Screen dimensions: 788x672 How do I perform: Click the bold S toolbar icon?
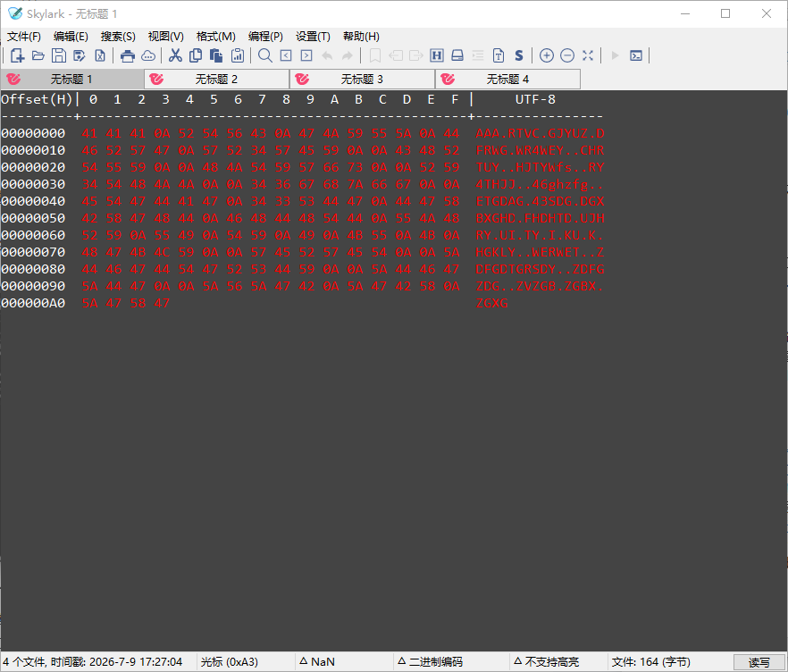[x=519, y=55]
